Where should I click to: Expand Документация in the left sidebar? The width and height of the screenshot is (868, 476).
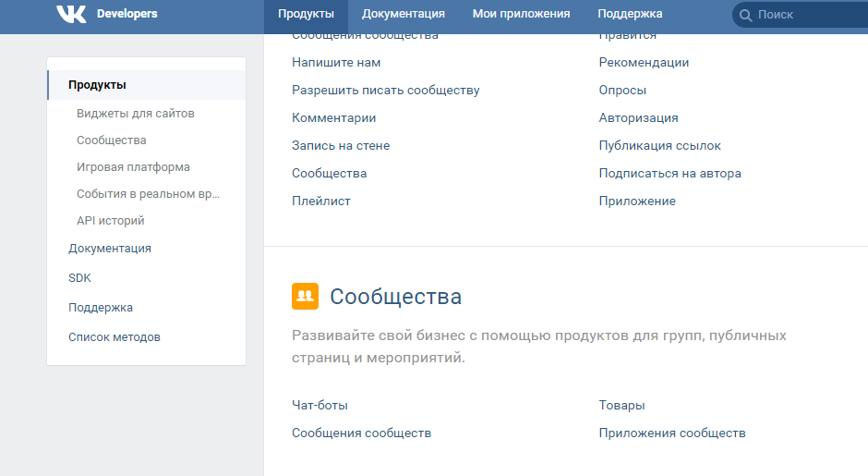click(110, 249)
